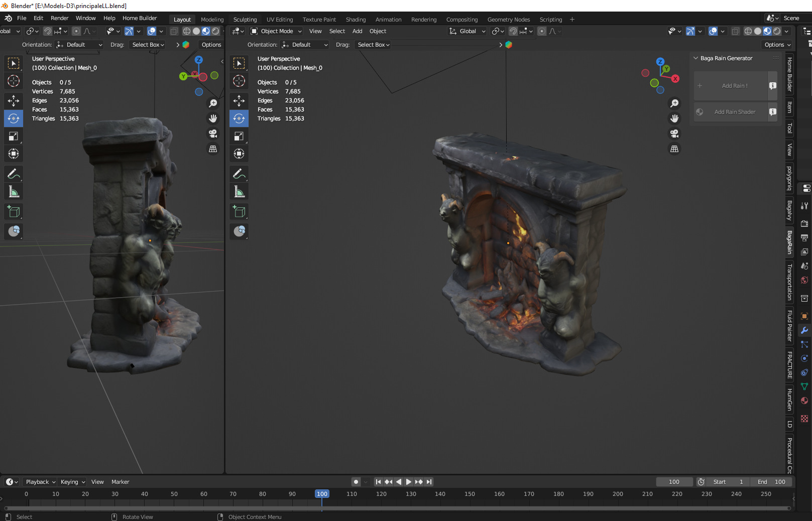
Task: Switch right viewport to solid shading
Action: pos(758,31)
